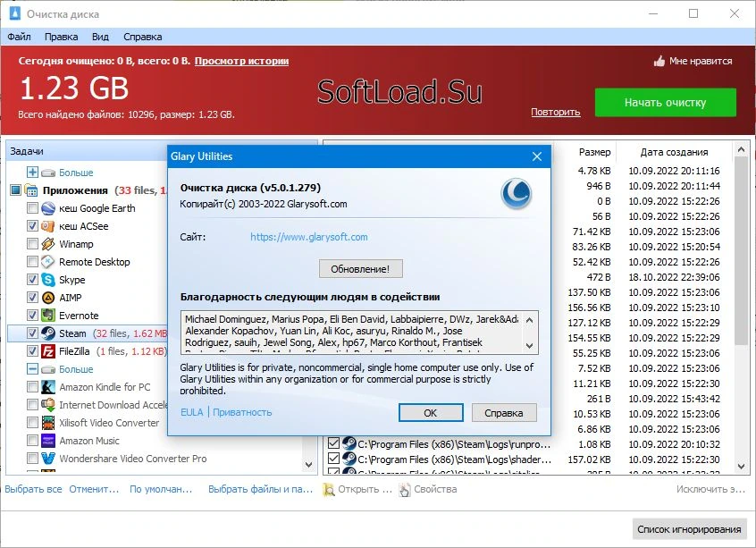Click the disk cleaner app icon in title bar

point(14,13)
